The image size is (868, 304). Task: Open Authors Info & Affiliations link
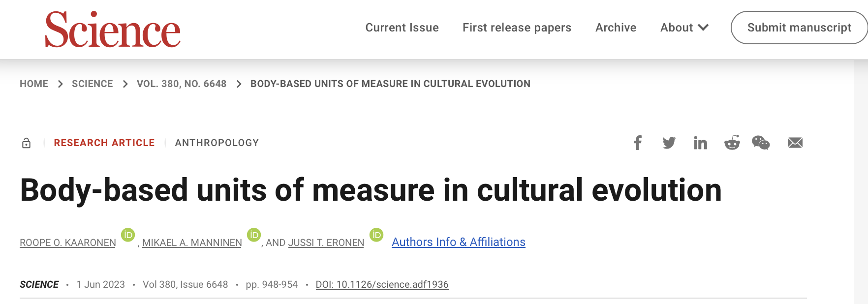click(458, 242)
